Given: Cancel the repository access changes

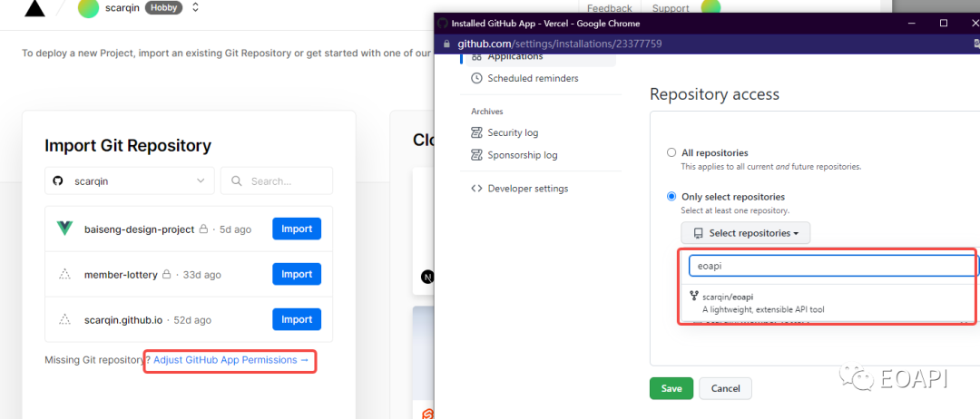Looking at the screenshot, I should [x=726, y=388].
